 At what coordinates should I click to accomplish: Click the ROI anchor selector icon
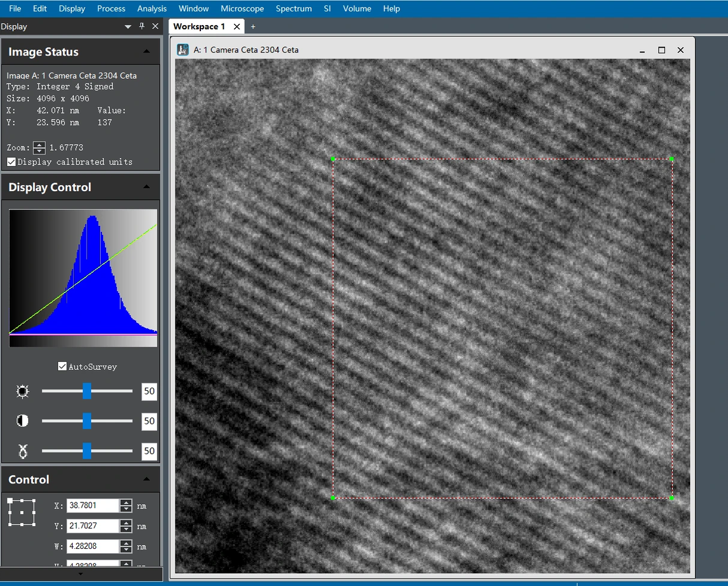(x=21, y=512)
